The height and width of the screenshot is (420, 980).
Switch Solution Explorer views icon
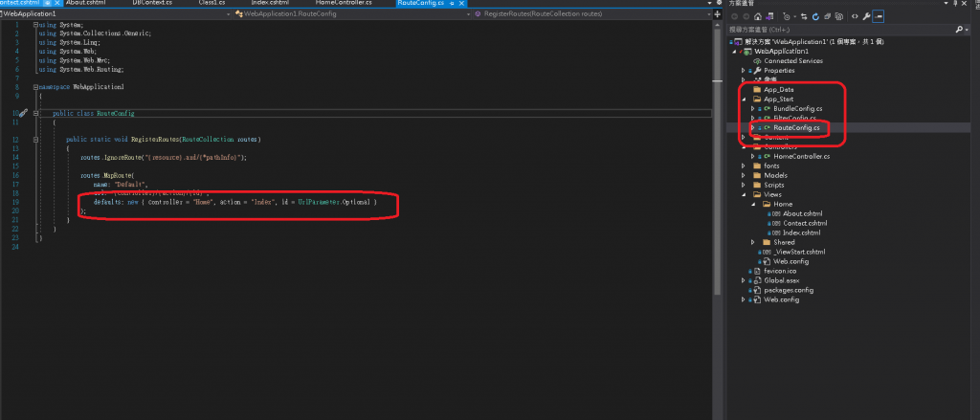769,16
